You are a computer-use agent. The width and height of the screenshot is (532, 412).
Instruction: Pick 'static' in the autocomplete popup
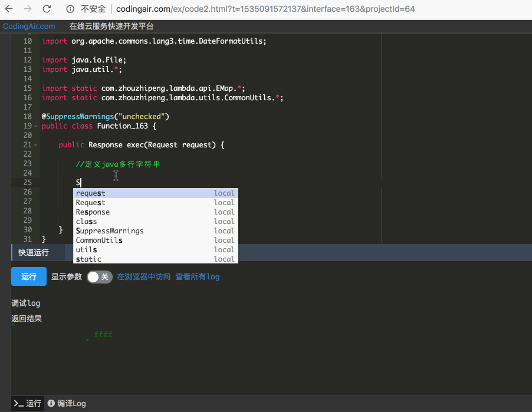[x=88, y=259]
